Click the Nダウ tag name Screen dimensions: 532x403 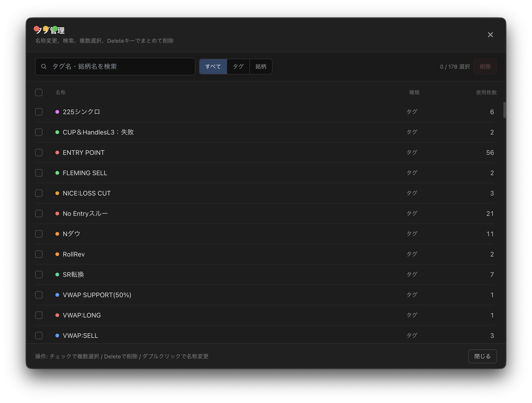(71, 234)
